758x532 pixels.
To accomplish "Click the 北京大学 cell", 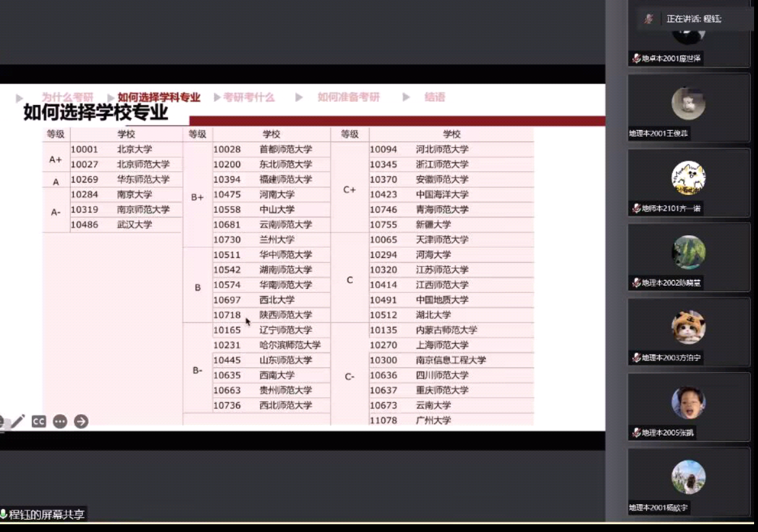I will (x=134, y=149).
